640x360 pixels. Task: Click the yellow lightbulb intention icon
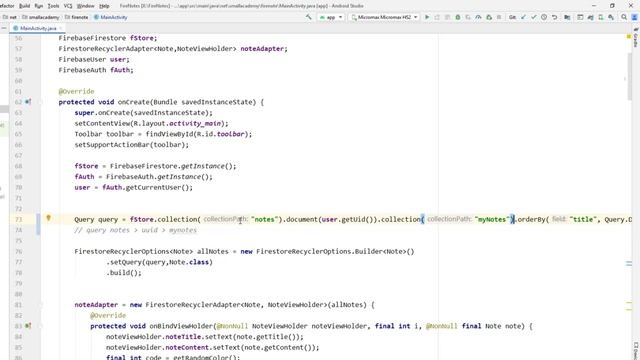(48, 218)
